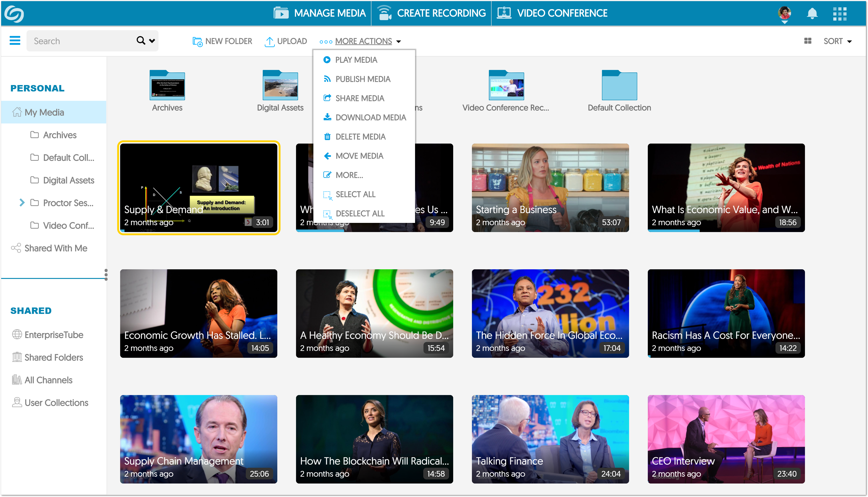Click the Upload arrow icon

tap(270, 42)
